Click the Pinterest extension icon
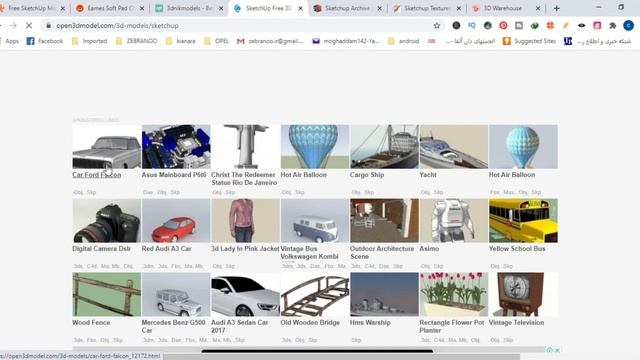Viewport: 640px width, 360px height. 503,25
